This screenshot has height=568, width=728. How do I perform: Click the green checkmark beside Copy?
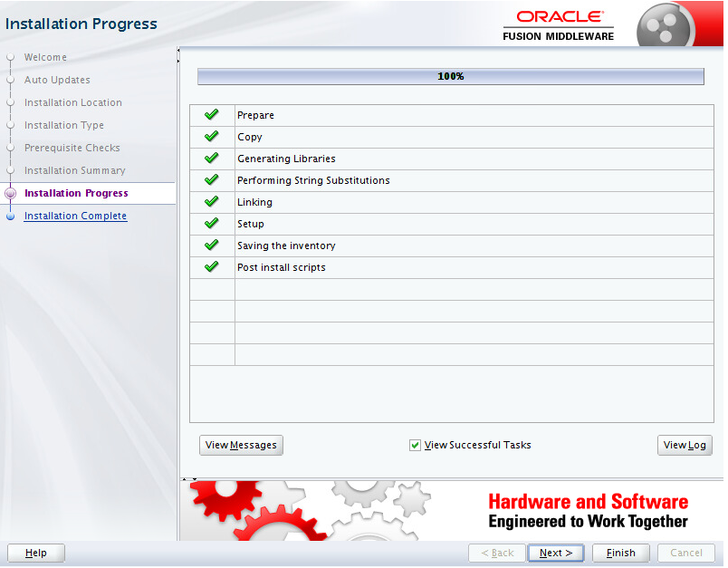[x=211, y=136]
